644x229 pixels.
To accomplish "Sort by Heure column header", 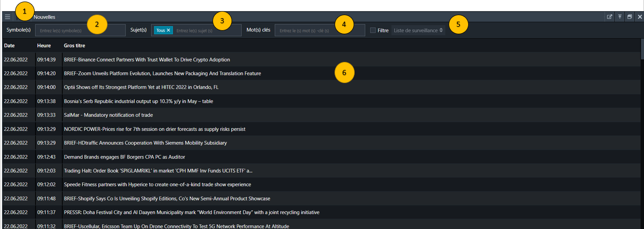I will pos(44,46).
